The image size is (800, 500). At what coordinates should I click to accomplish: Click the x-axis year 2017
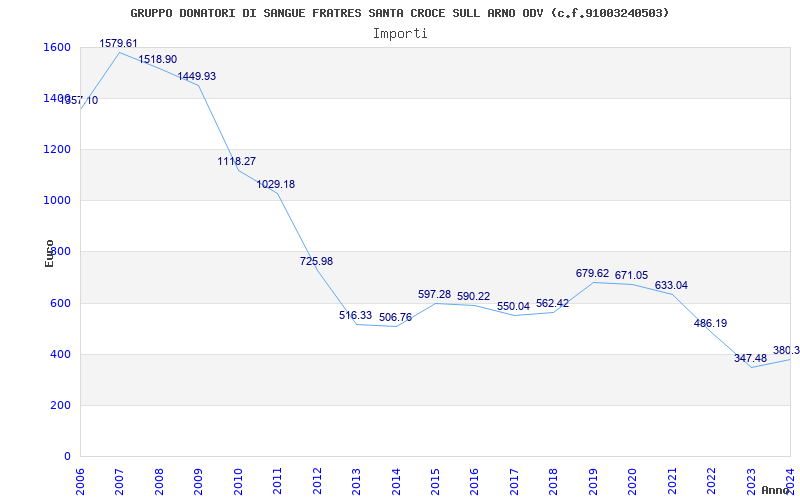[514, 482]
